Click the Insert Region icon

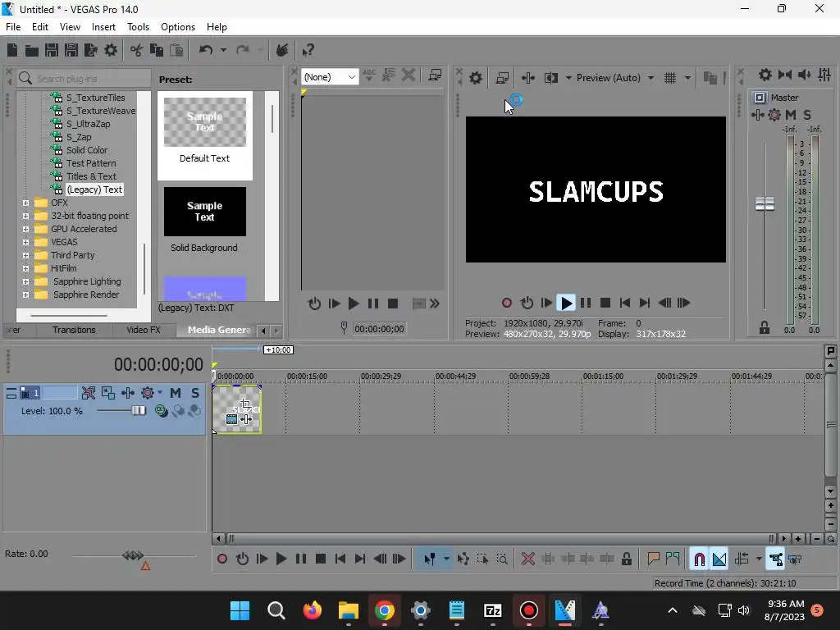click(x=673, y=559)
